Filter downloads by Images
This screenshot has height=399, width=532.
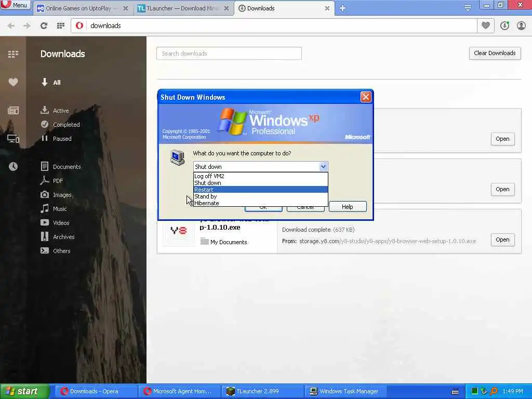pyautogui.click(x=56, y=195)
